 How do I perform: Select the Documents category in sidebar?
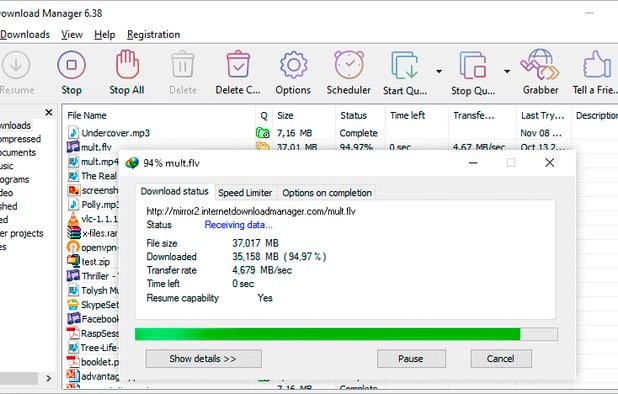[x=18, y=152]
